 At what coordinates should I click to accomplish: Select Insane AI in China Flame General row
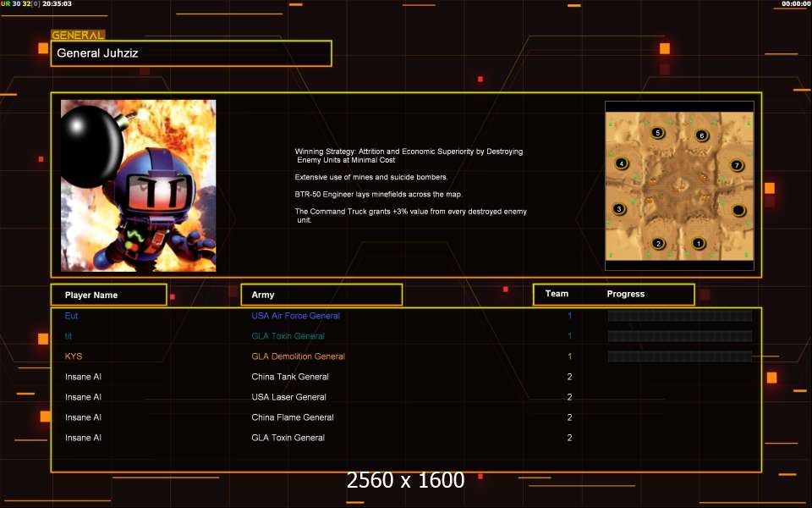(84, 417)
